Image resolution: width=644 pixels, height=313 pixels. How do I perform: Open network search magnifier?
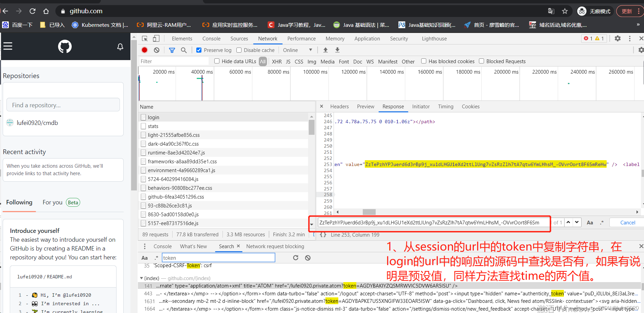click(184, 50)
